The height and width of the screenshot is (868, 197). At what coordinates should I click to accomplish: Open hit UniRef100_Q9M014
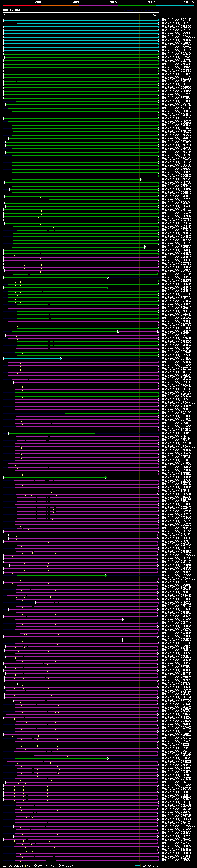(177, 853)
